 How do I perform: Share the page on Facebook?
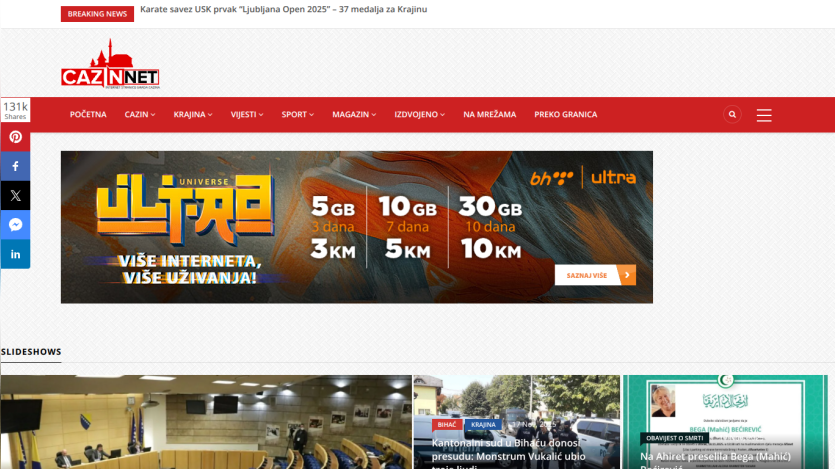pyautogui.click(x=15, y=166)
